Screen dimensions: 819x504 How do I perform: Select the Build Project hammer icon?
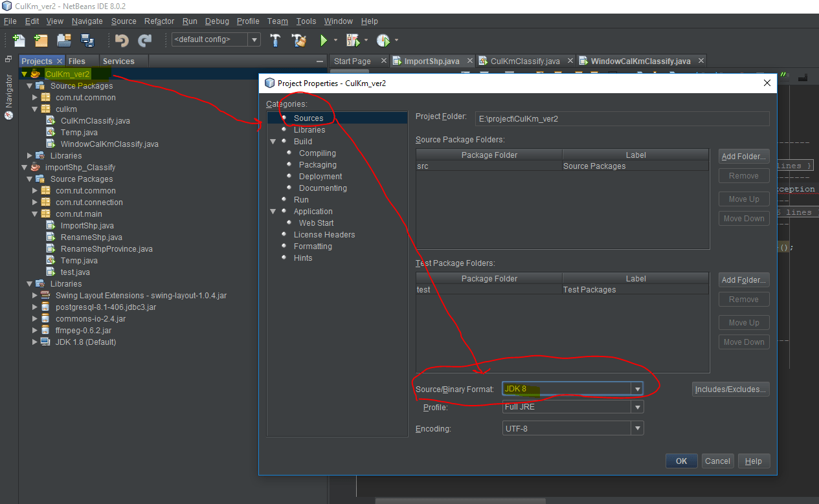click(275, 40)
